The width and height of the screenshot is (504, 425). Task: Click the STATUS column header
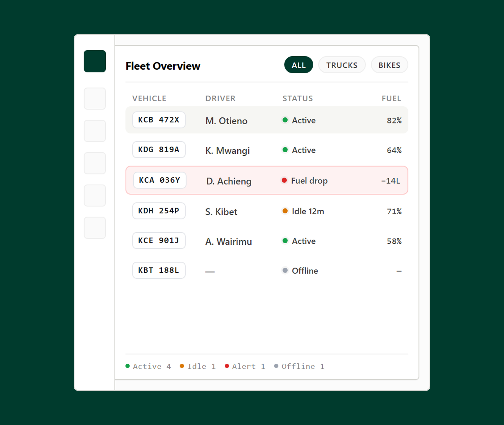pos(298,98)
